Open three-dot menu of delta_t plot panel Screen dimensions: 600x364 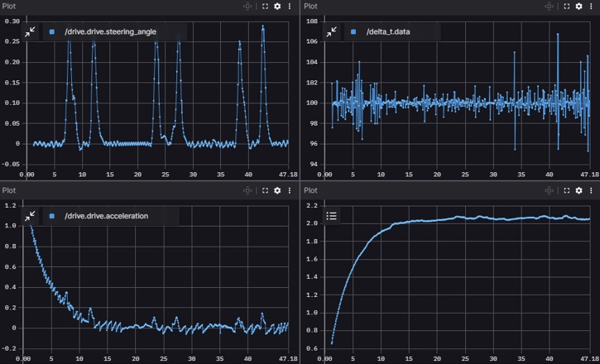(x=591, y=6)
